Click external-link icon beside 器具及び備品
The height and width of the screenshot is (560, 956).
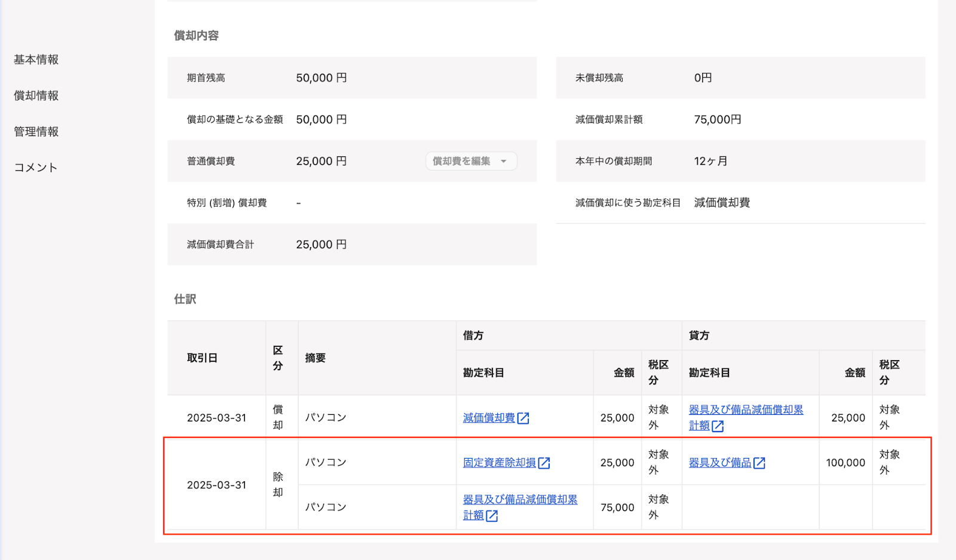pyautogui.click(x=759, y=463)
